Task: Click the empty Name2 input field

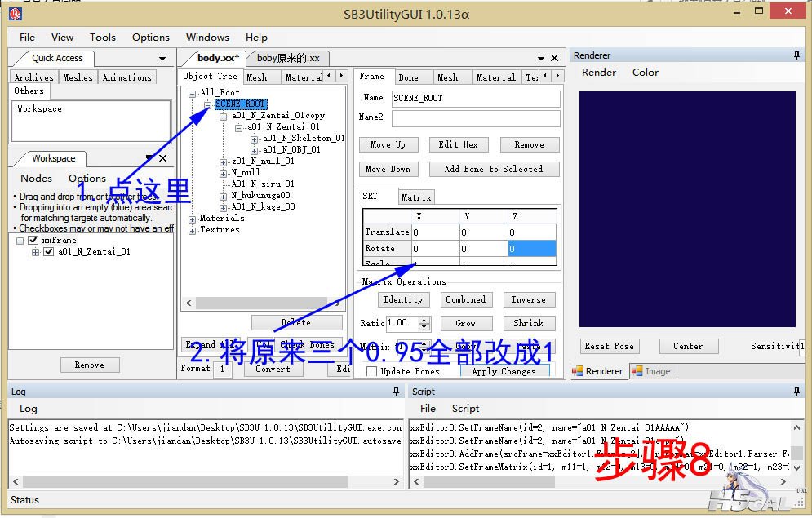Action: [x=476, y=118]
